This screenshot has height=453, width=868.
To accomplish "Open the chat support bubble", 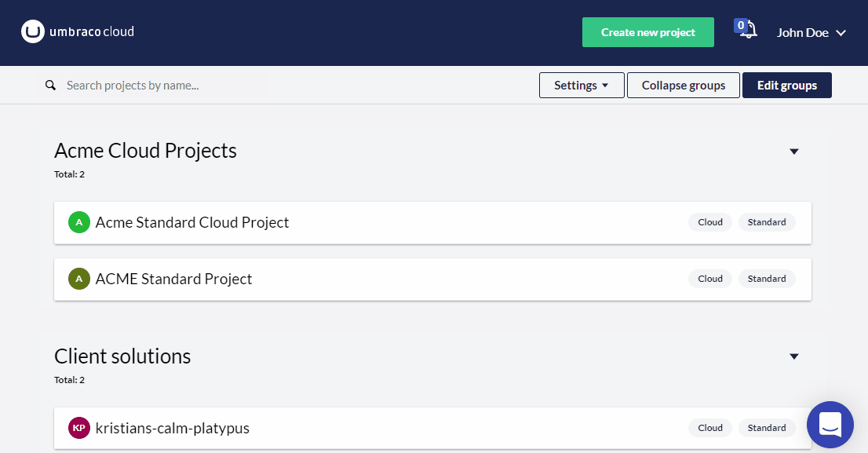I will (x=830, y=425).
